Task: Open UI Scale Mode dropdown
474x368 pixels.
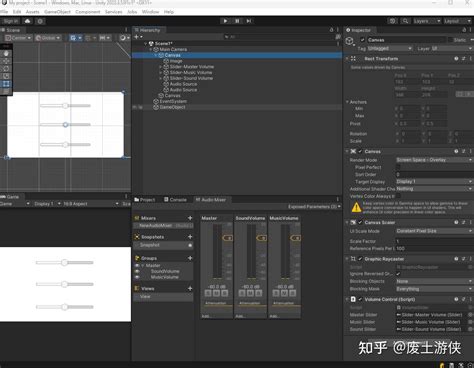Action: (x=434, y=231)
